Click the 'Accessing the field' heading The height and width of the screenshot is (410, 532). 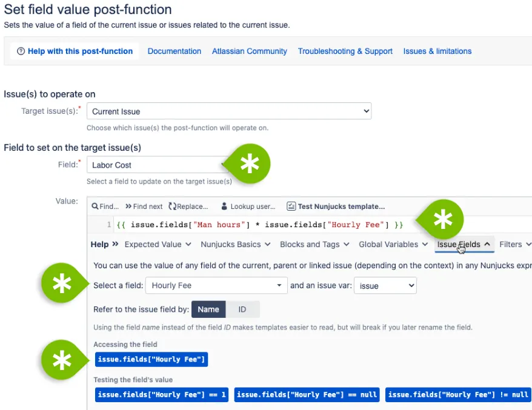pyautogui.click(x=125, y=344)
